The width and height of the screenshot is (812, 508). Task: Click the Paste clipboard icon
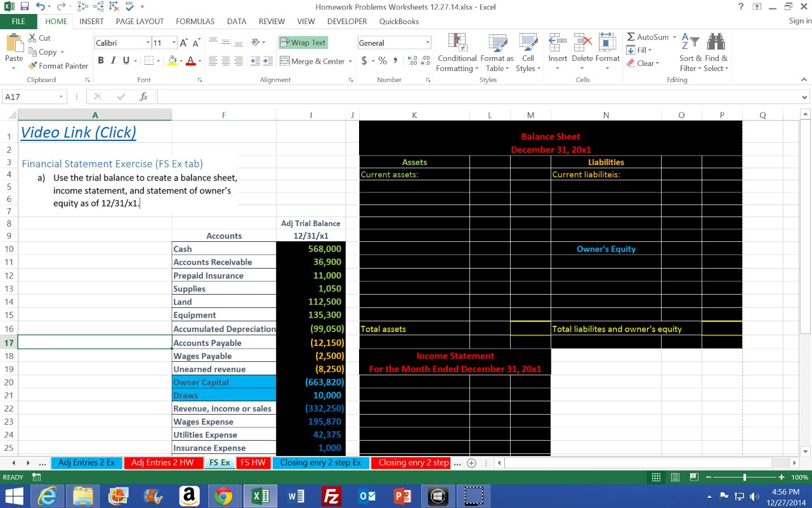click(14, 43)
